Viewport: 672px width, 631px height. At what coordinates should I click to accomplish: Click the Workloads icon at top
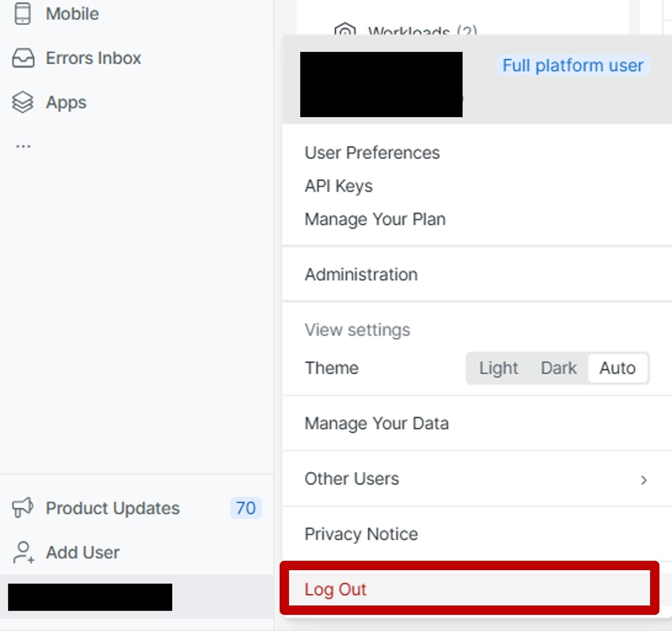345,30
